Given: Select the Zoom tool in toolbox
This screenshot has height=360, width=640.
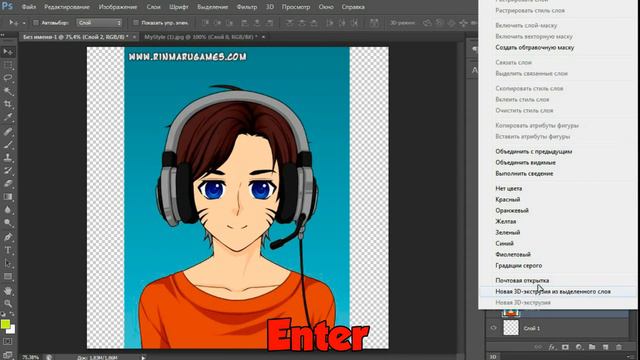Looking at the screenshot, I should click(8, 304).
